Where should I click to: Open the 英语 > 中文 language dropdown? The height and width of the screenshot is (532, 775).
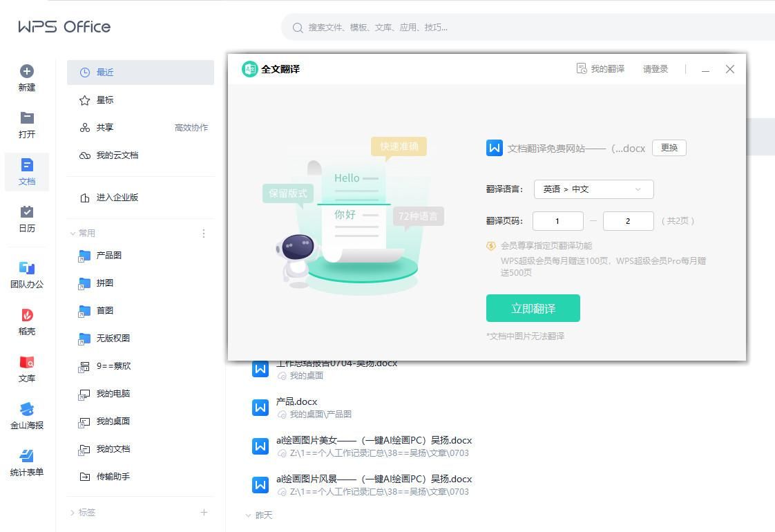pyautogui.click(x=593, y=189)
